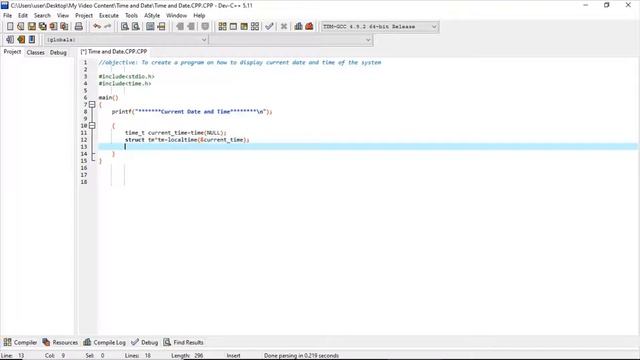The height and width of the screenshot is (360, 640).
Task: Click the struct tm localtime line
Action: [187, 140]
